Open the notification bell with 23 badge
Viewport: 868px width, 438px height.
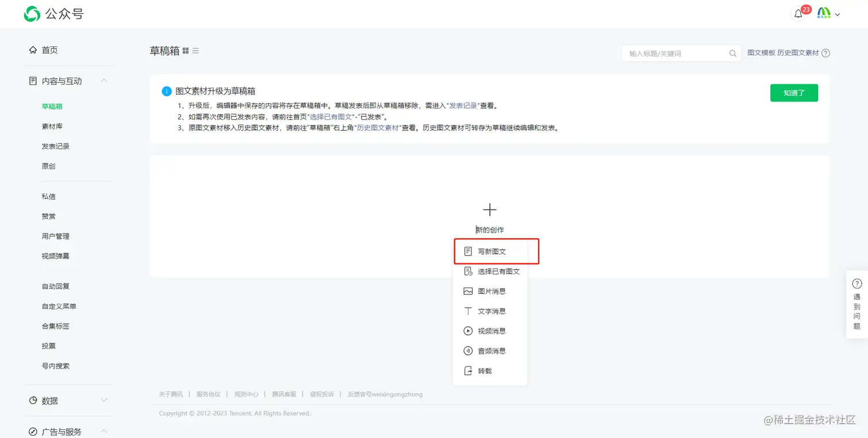click(799, 14)
